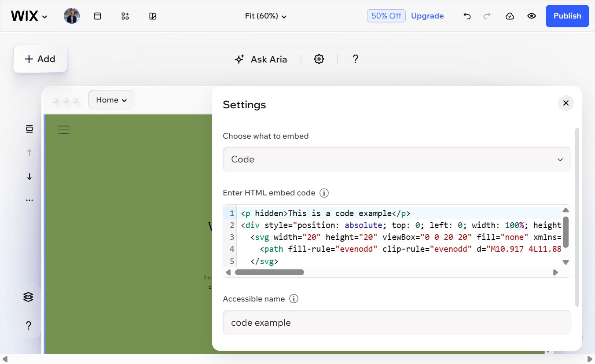Click the sections icon in left sidebar
Viewport: 595px width, 364px height.
[x=29, y=129]
